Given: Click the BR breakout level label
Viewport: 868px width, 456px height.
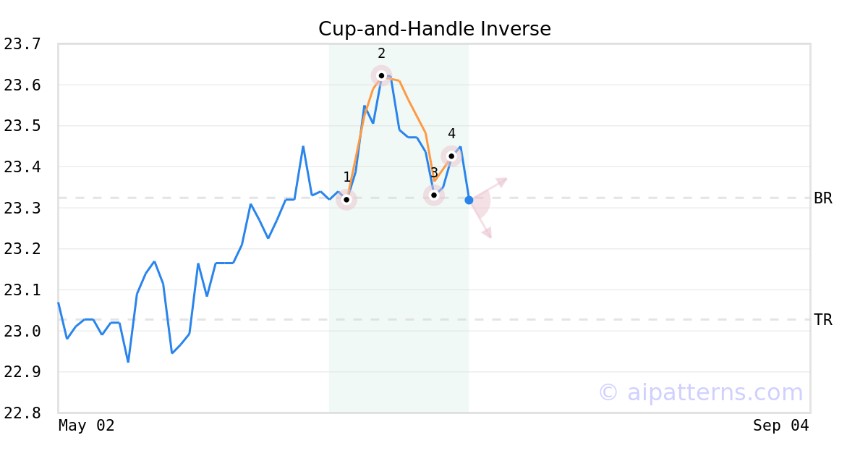Looking at the screenshot, I should point(823,198).
